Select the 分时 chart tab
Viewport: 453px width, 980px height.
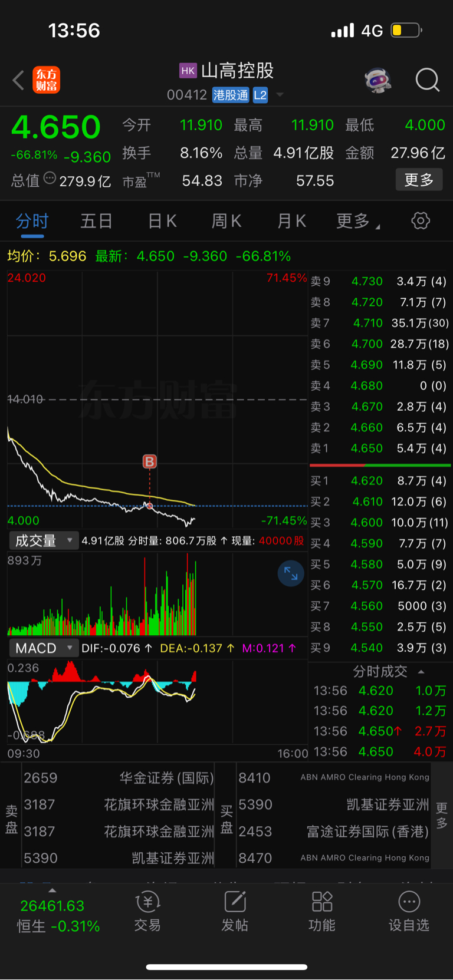[x=32, y=222]
